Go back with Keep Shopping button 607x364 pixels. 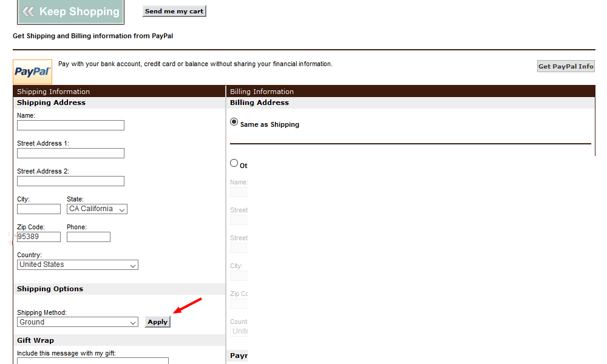(x=70, y=12)
